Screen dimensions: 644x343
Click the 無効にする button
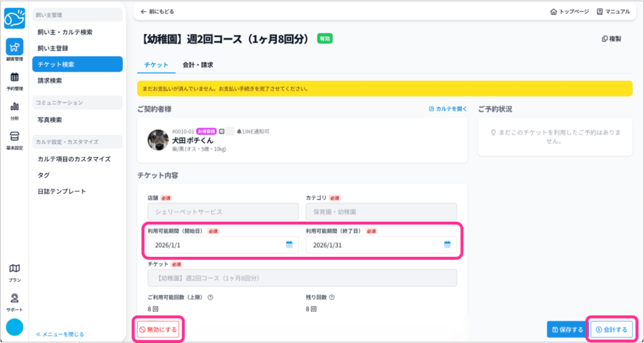coord(158,329)
